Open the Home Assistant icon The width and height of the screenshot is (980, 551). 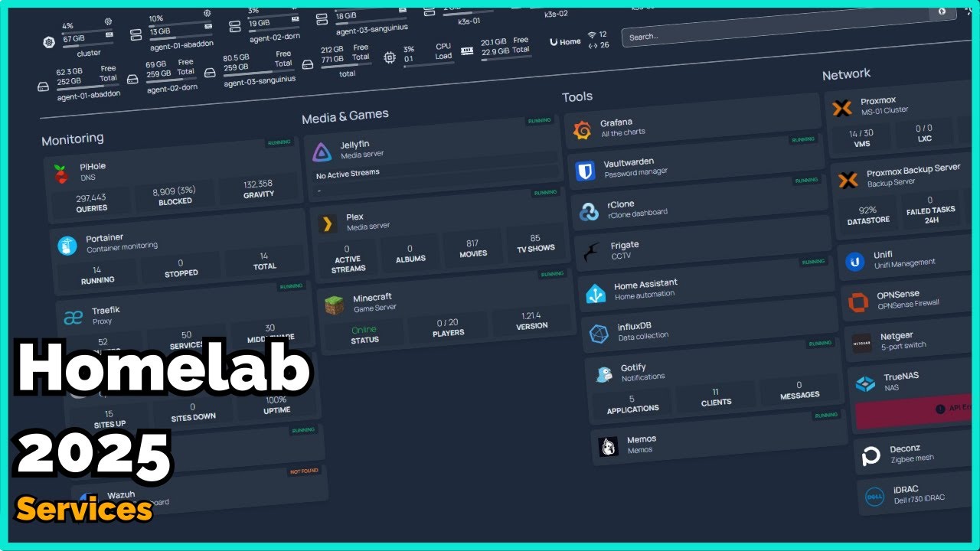(x=596, y=293)
